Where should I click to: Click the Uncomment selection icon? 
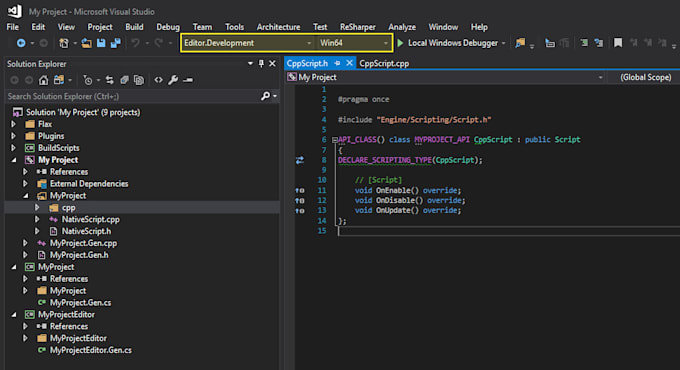[598, 43]
